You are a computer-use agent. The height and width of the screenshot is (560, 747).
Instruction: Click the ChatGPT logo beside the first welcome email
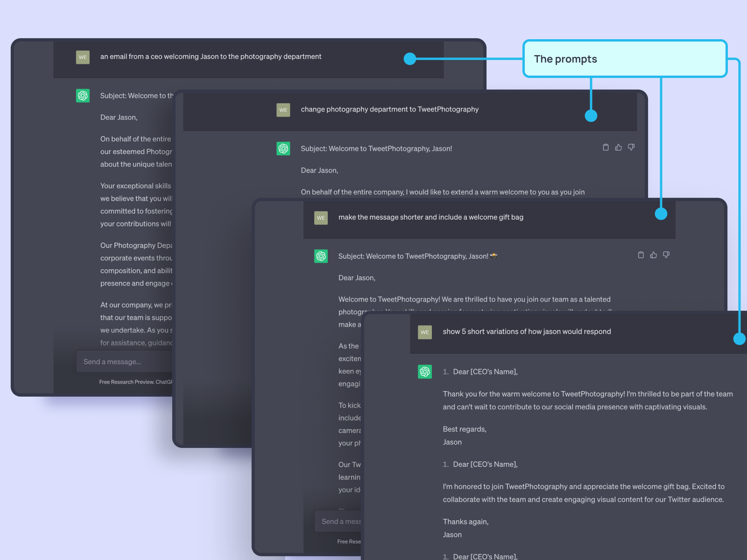(x=83, y=95)
